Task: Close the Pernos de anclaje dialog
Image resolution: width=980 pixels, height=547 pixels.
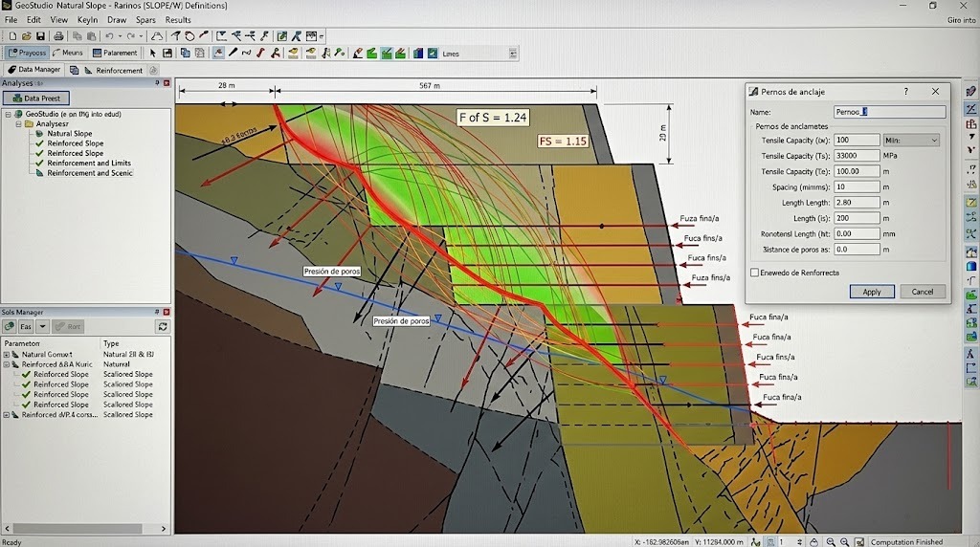Action: click(x=935, y=91)
